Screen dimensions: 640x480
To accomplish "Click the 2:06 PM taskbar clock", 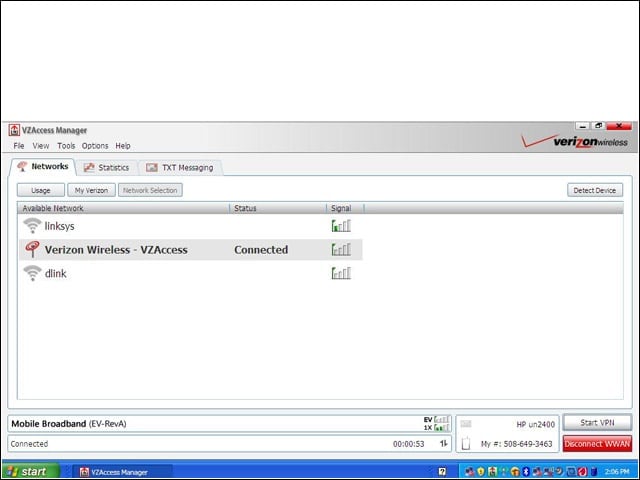I will point(617,471).
